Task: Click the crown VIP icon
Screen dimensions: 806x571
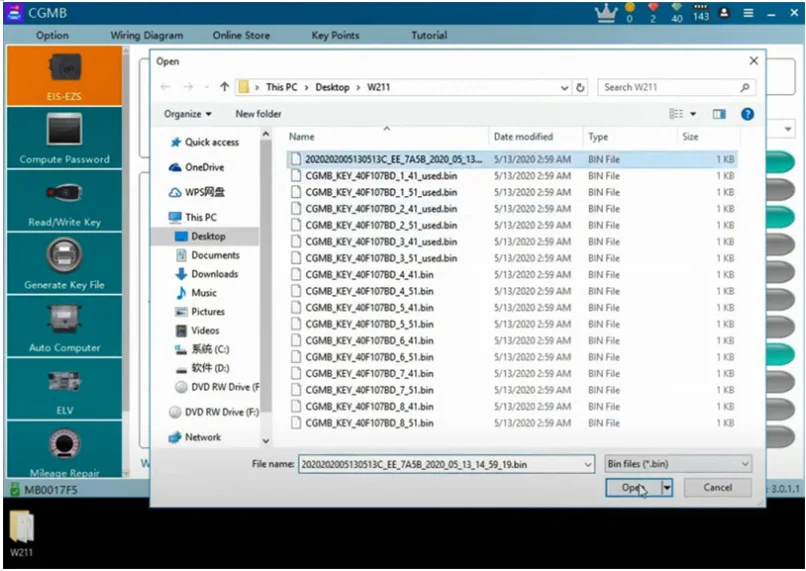Action: coord(607,12)
